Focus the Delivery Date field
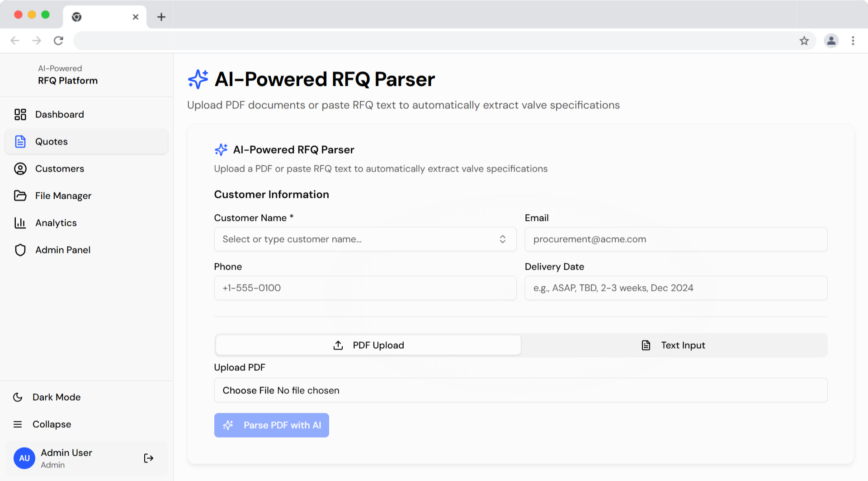 676,288
